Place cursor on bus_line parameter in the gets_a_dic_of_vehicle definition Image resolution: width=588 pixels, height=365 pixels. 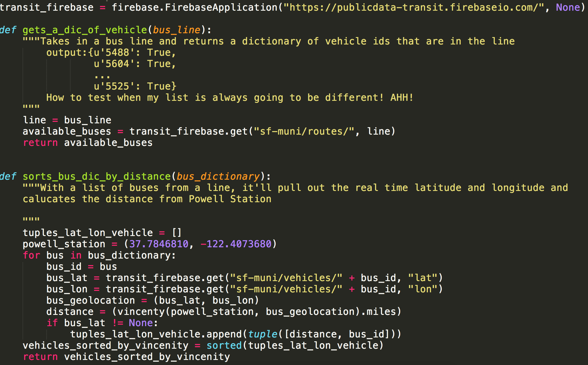(177, 30)
